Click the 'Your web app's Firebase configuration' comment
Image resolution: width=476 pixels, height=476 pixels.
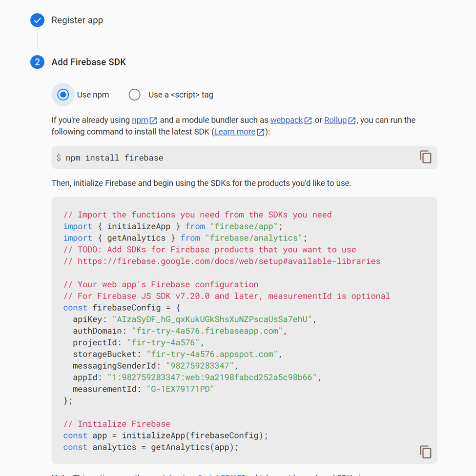click(x=161, y=284)
